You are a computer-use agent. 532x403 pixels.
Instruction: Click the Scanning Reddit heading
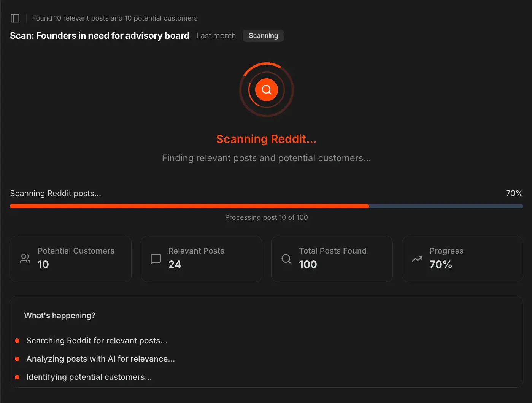click(266, 139)
